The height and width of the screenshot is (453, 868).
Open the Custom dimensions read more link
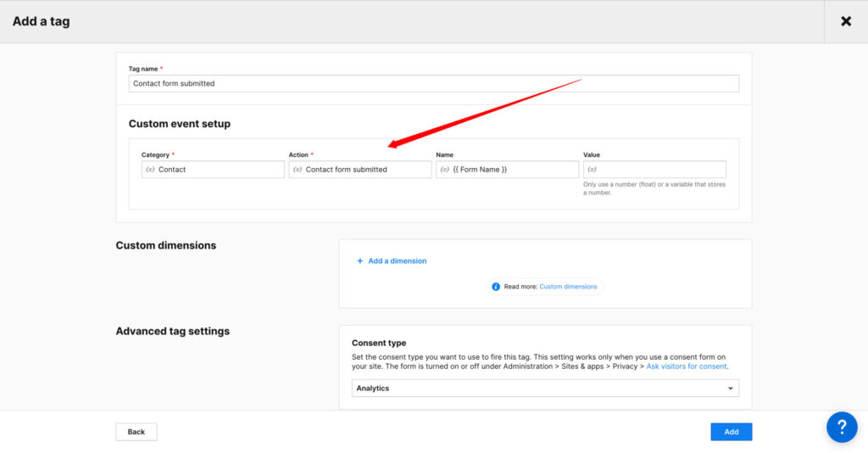click(568, 287)
